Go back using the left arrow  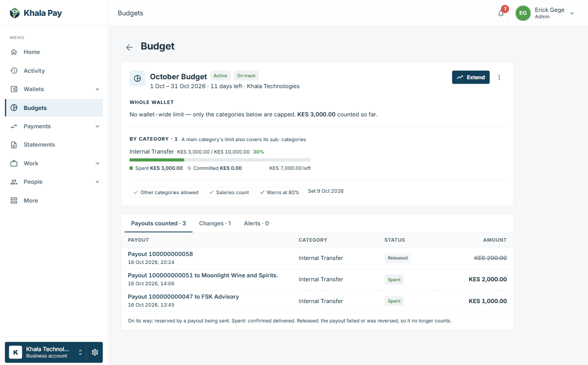(129, 47)
